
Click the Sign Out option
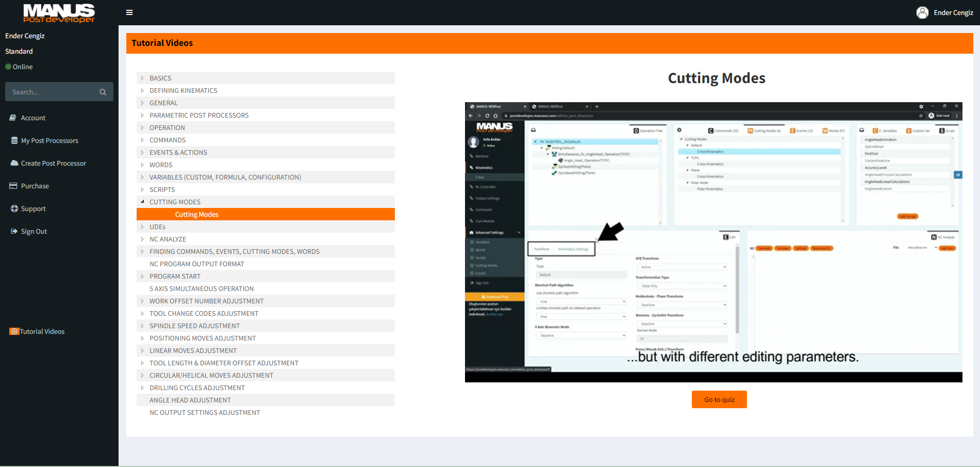(34, 232)
